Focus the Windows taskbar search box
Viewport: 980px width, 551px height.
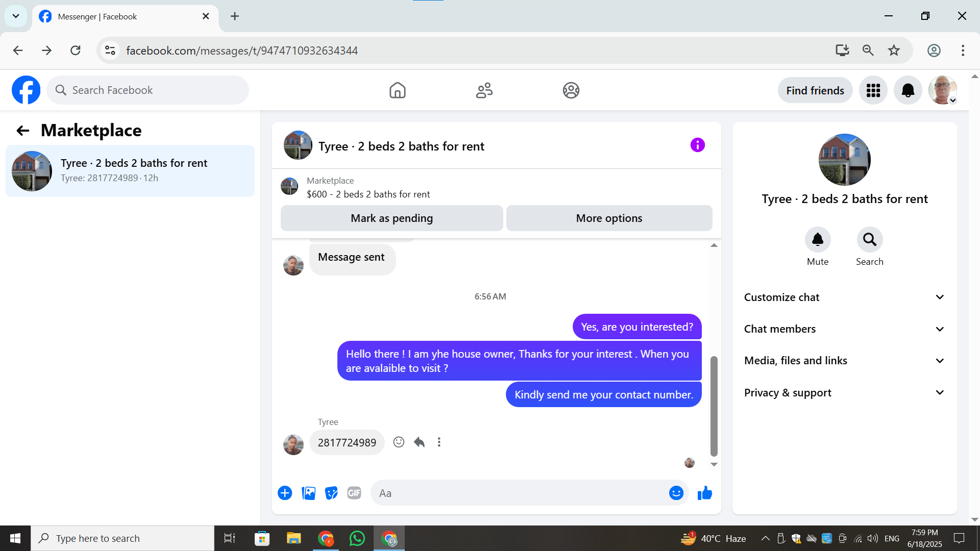[x=122, y=538]
